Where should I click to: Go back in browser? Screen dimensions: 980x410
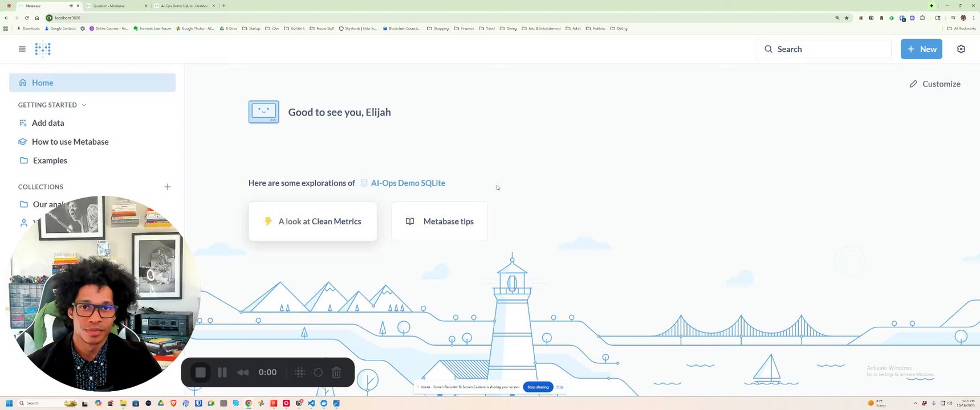point(6,18)
